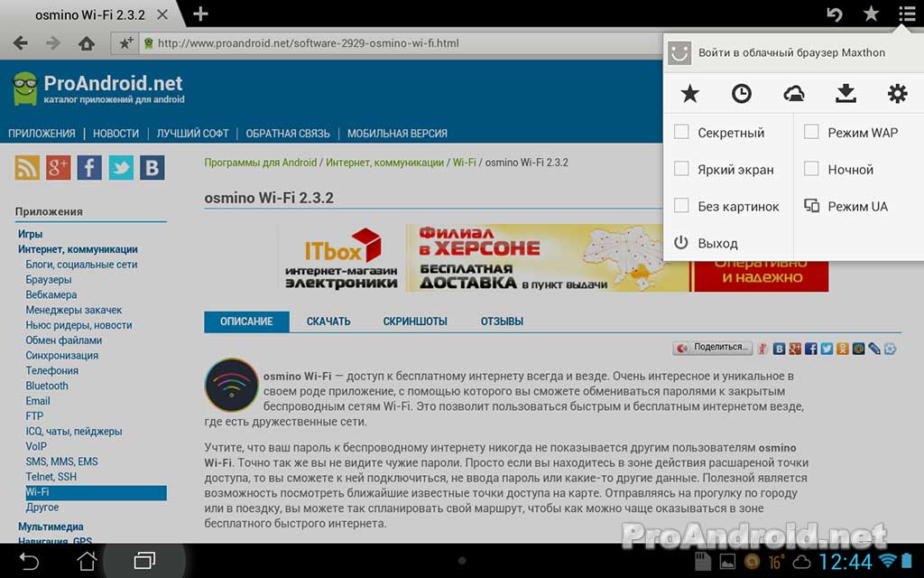
Task: Open Android recent apps button
Action: pyautogui.click(x=144, y=560)
